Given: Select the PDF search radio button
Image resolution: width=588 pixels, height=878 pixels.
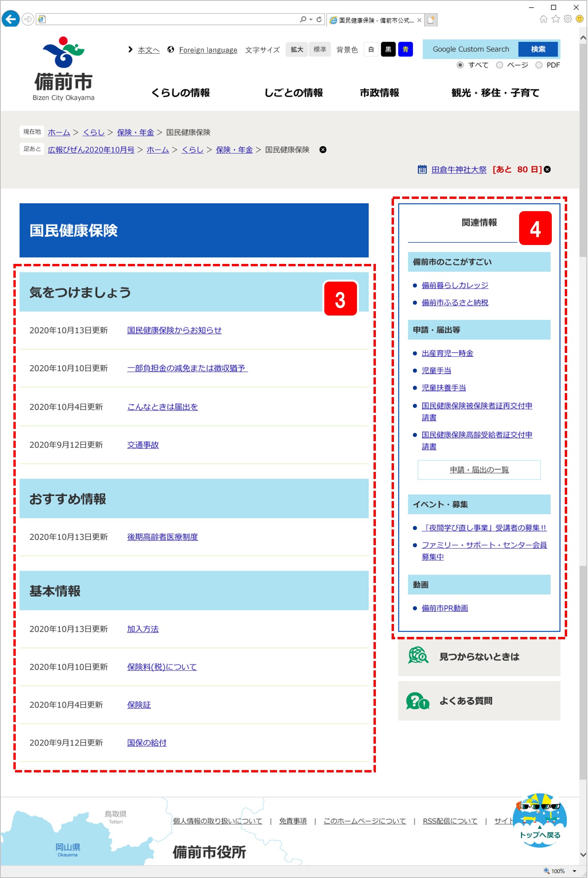Looking at the screenshot, I should pyautogui.click(x=539, y=65).
